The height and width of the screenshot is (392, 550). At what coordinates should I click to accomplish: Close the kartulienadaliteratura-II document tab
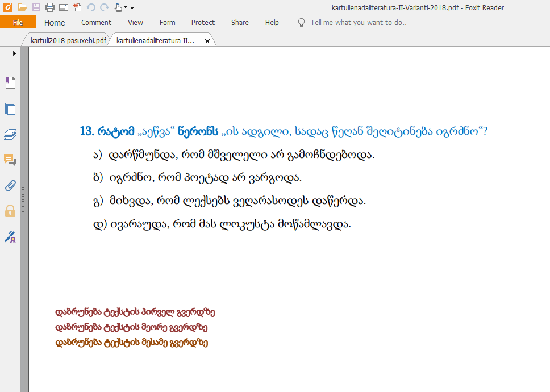coord(207,41)
